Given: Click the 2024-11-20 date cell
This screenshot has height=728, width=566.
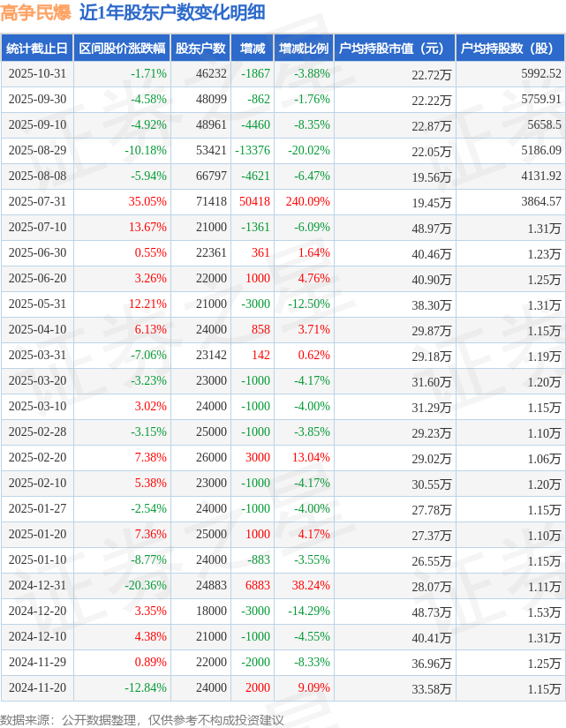Looking at the screenshot, I should pos(37,688).
